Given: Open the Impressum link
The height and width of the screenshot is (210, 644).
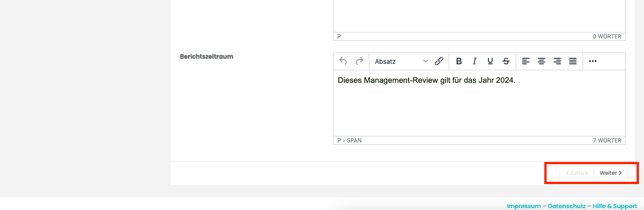Looking at the screenshot, I should coord(524,206).
